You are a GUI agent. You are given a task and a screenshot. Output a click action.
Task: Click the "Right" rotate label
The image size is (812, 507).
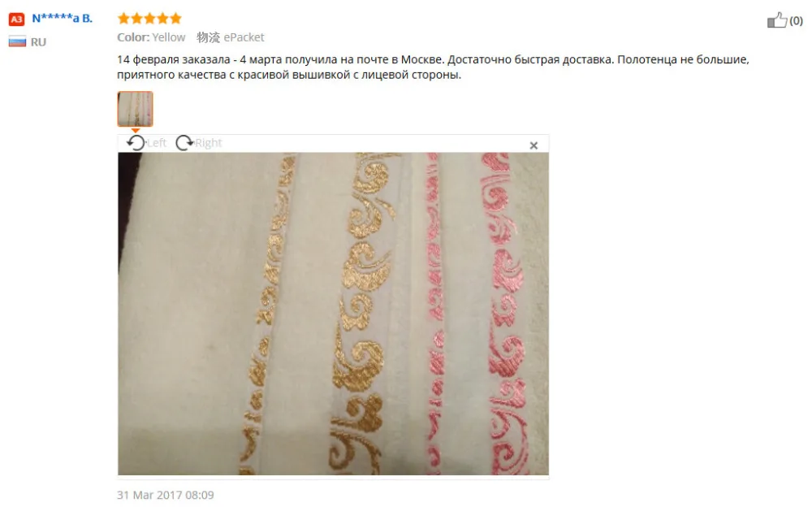[208, 142]
